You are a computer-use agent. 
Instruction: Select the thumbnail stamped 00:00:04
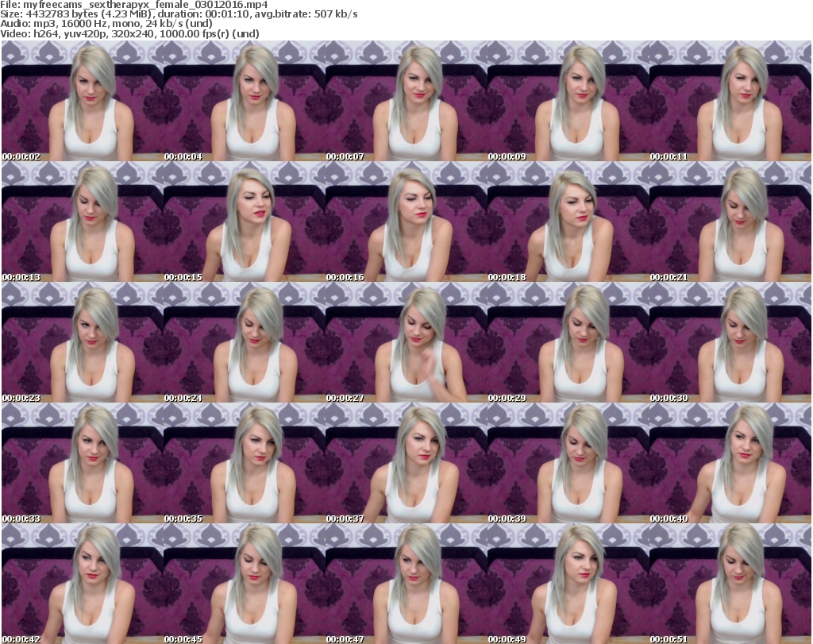point(245,101)
